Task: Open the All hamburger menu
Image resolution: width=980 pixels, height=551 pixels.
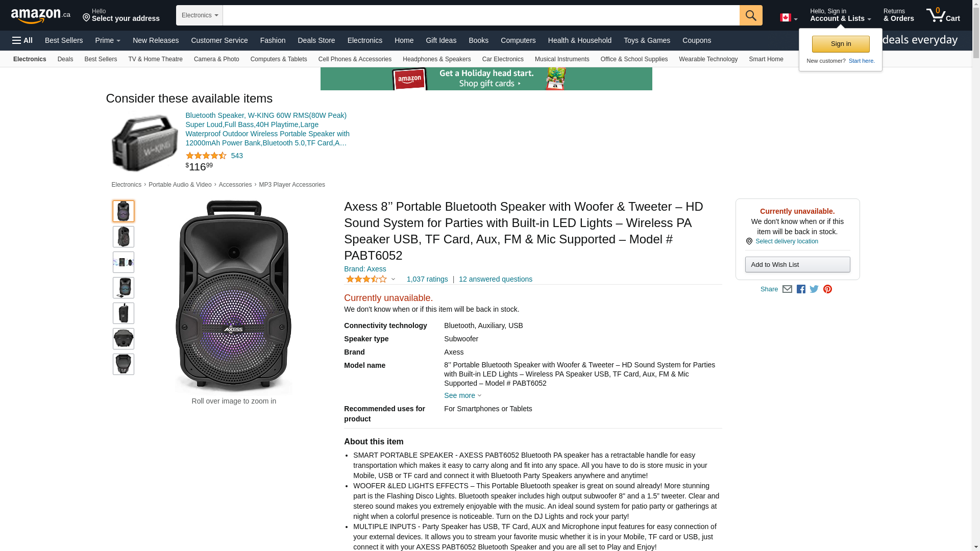Action: 22,40
